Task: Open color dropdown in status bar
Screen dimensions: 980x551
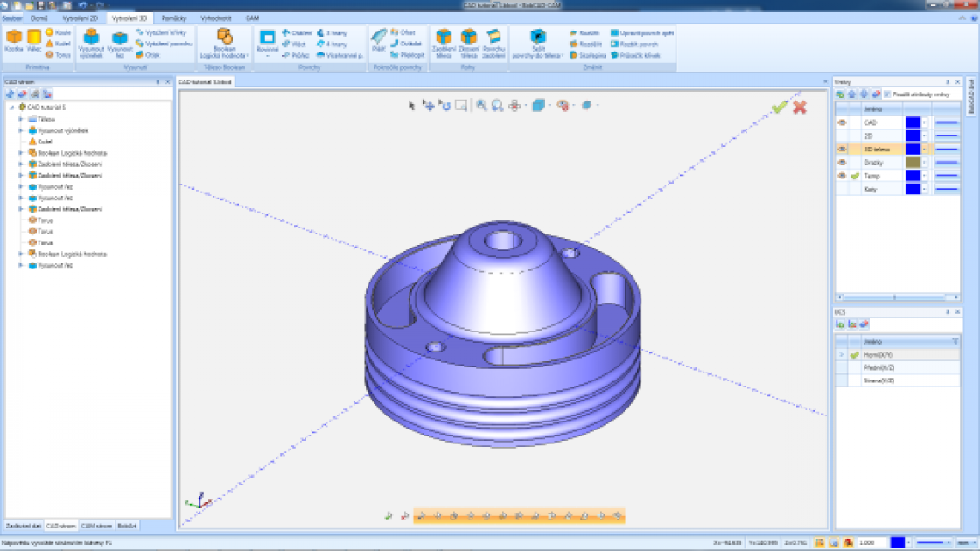Action: [x=909, y=542]
